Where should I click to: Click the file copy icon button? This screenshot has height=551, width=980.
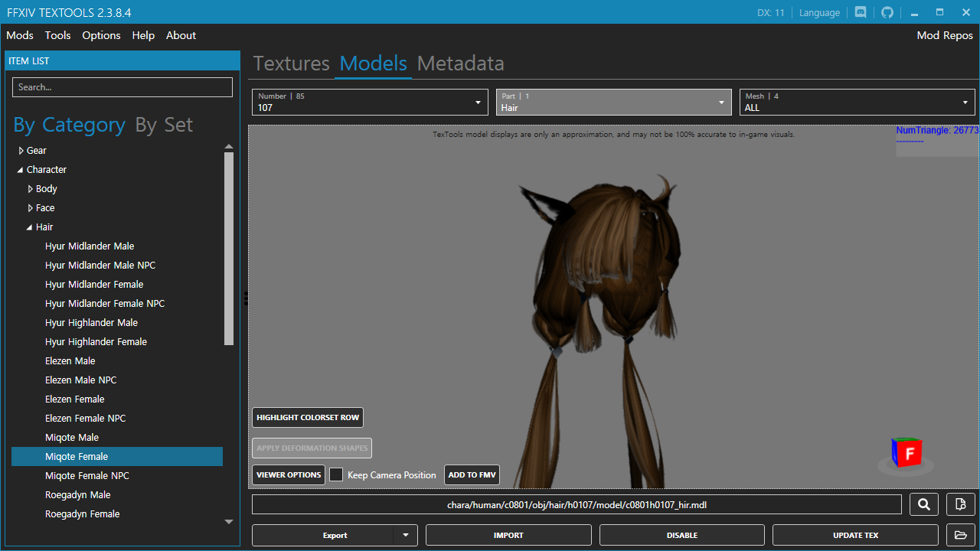pos(961,504)
